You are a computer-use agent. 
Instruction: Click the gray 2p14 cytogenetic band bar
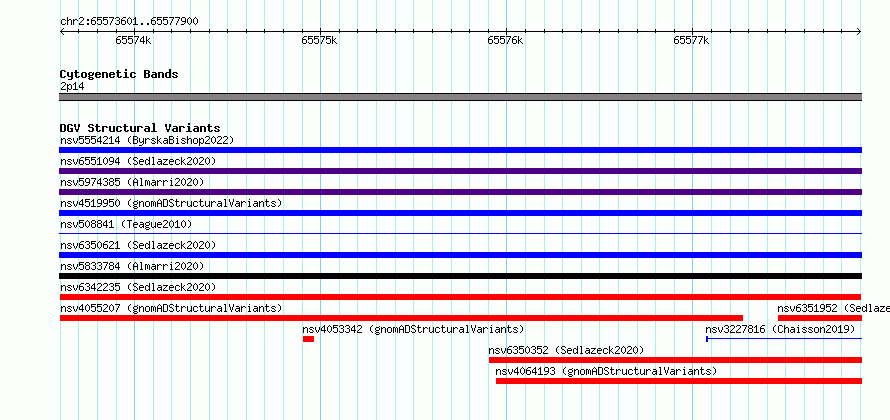460,97
